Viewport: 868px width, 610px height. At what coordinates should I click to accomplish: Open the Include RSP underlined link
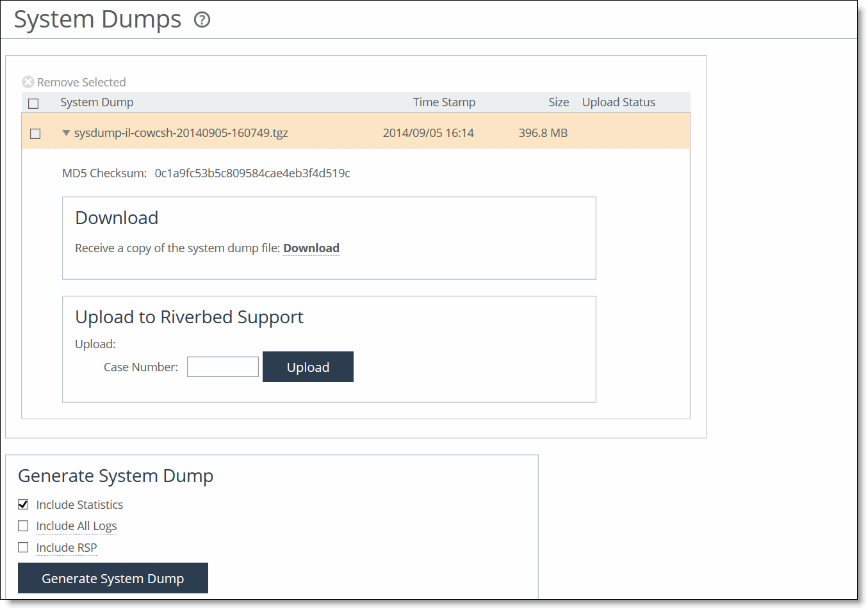(66, 547)
